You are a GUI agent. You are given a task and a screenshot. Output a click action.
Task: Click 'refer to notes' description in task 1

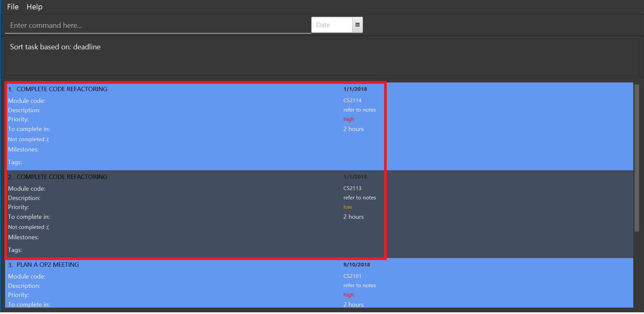click(x=360, y=110)
